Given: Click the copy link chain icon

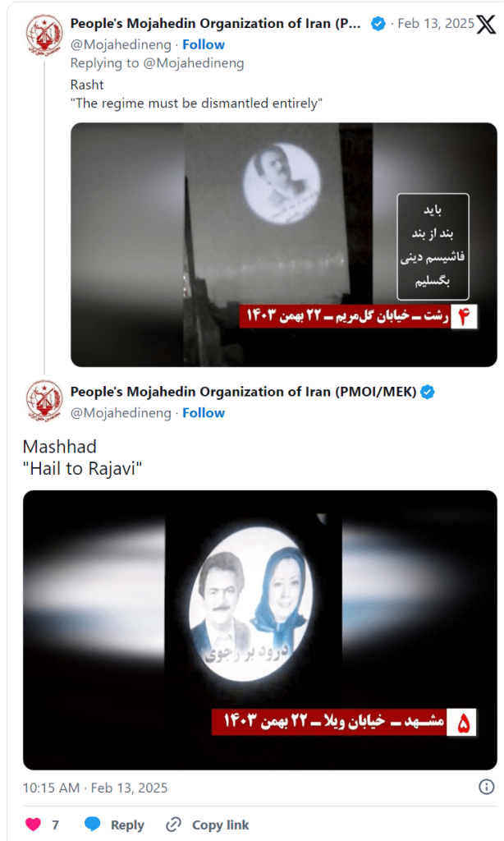Looking at the screenshot, I should click(x=174, y=825).
